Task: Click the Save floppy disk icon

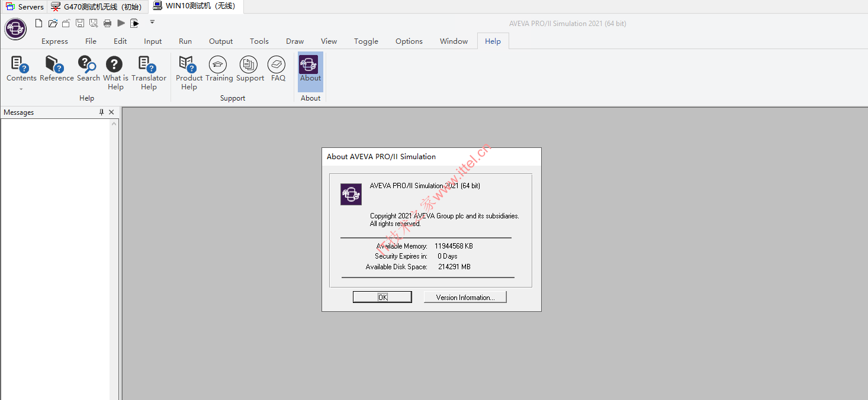Action: 79,23
